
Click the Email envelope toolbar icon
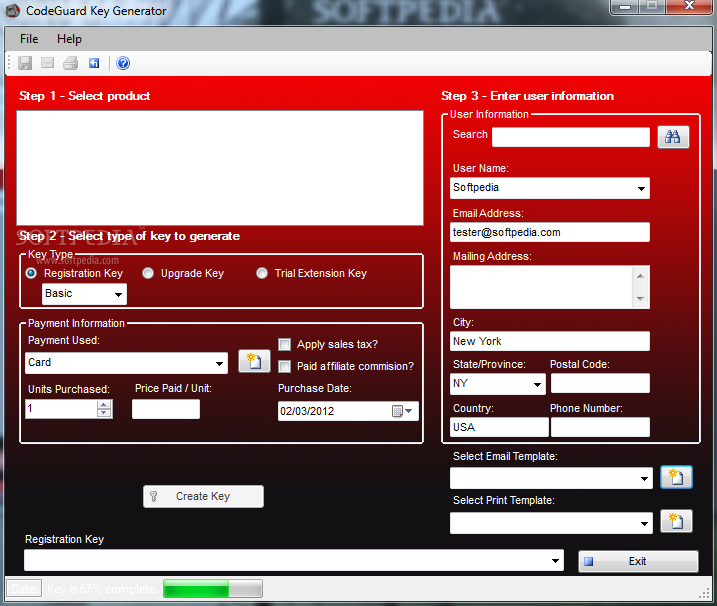[48, 63]
